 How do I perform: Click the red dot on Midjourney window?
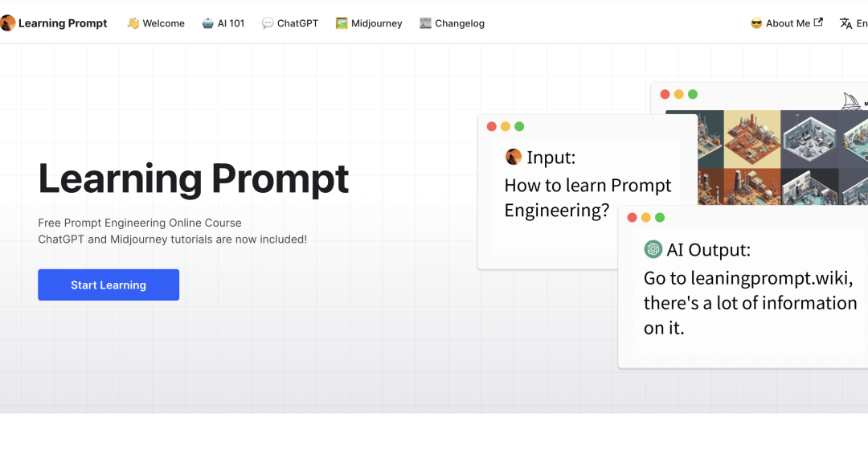(x=665, y=94)
